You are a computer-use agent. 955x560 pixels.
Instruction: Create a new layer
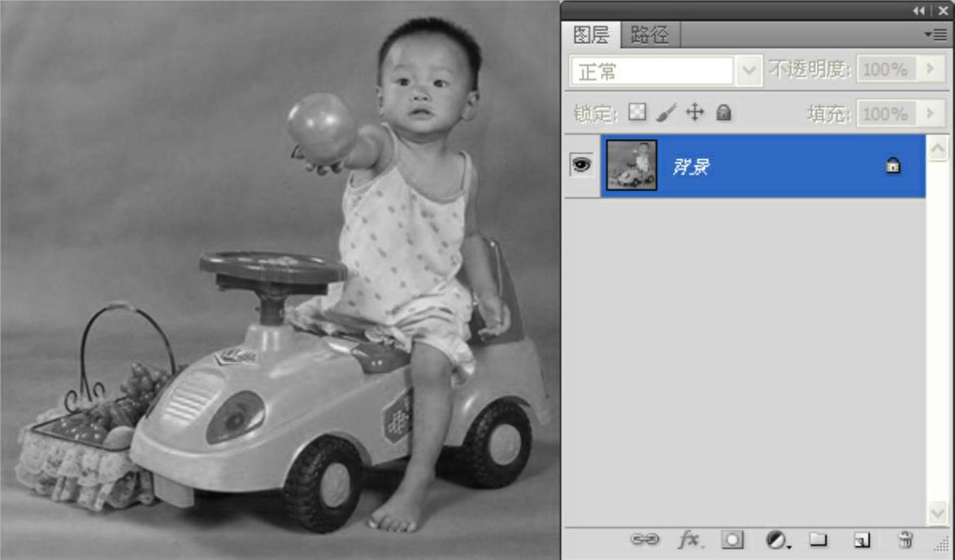[862, 540]
